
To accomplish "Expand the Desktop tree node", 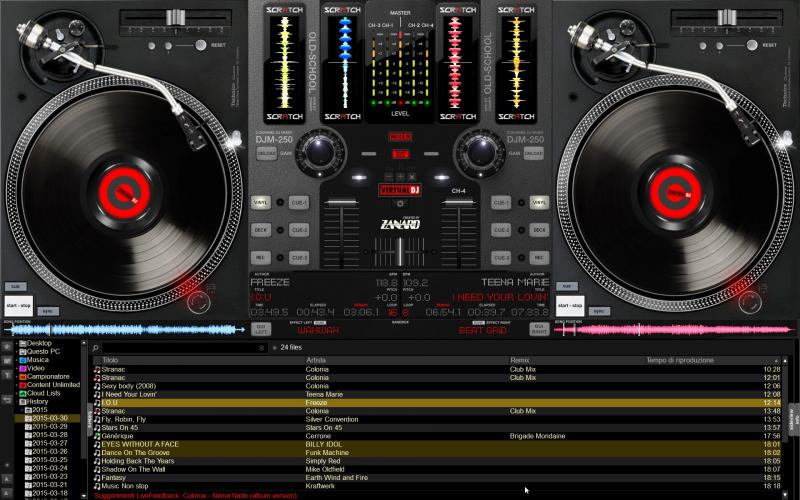I will (16, 343).
